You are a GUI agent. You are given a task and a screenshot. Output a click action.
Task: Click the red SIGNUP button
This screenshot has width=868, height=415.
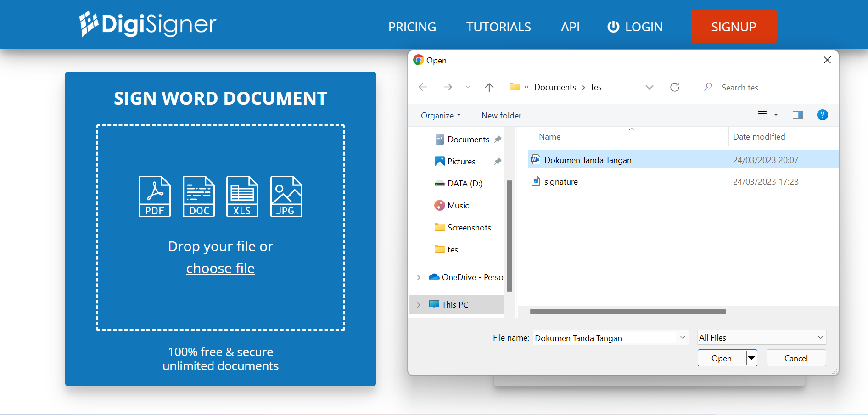pos(734,27)
